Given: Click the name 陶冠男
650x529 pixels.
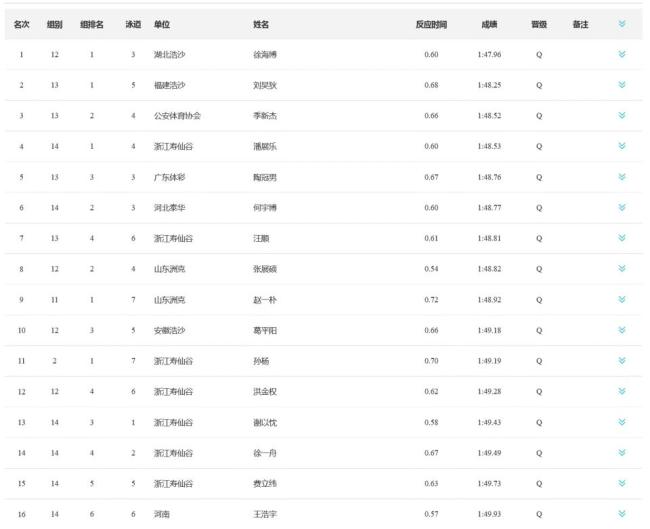Looking at the screenshot, I should pyautogui.click(x=265, y=177).
